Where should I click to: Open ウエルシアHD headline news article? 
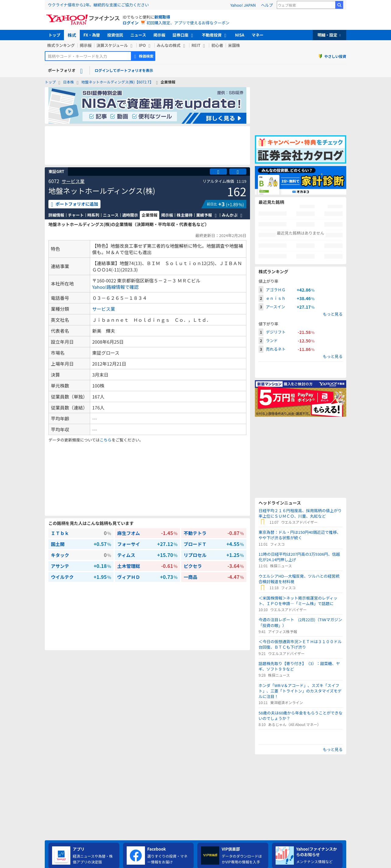point(299,579)
